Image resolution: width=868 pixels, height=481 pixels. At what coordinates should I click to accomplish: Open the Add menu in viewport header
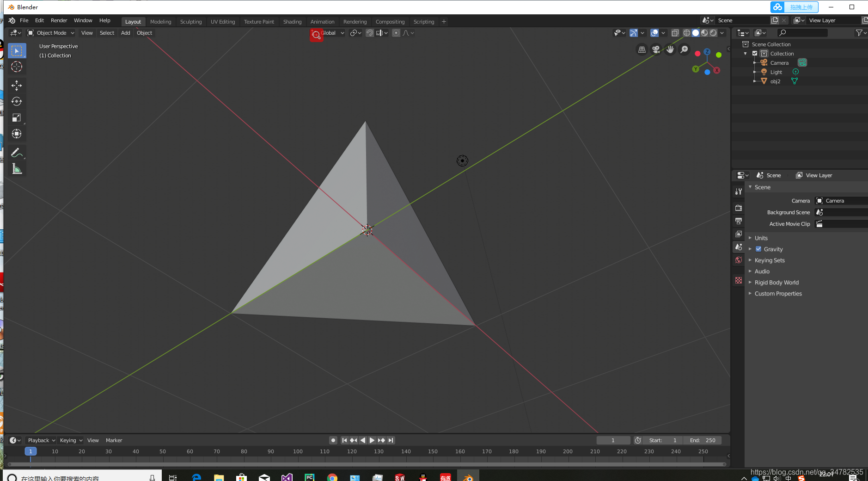point(125,33)
